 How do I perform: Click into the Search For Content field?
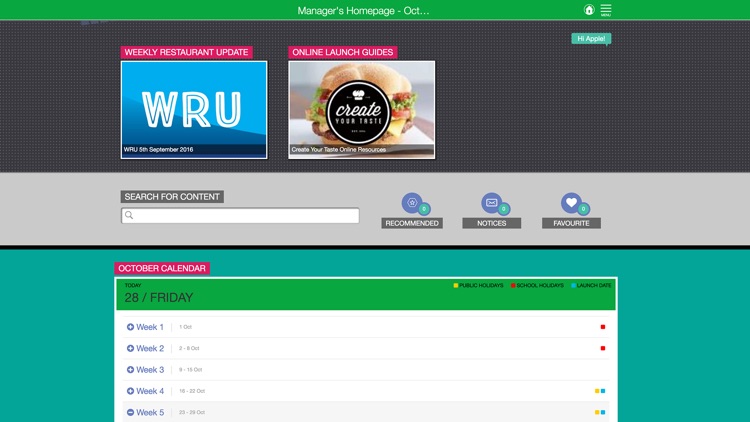coord(240,215)
